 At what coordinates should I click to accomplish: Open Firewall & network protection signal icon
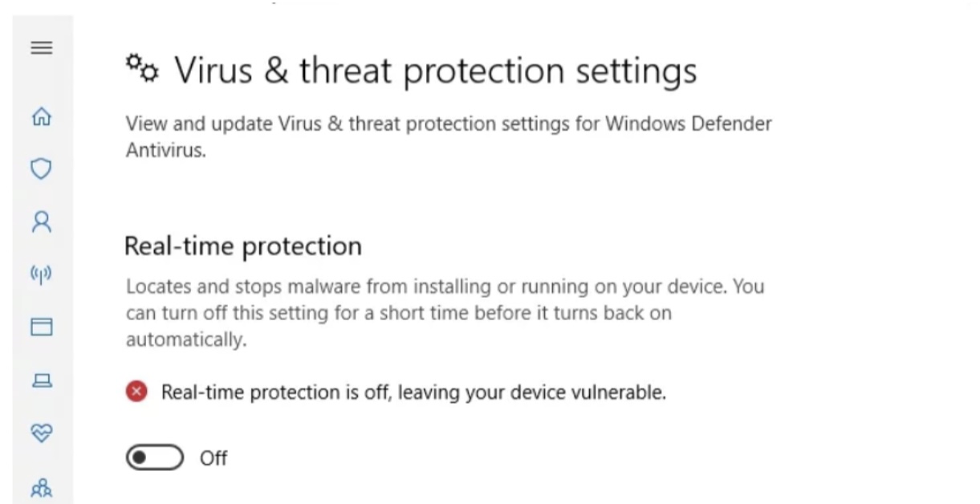(41, 274)
